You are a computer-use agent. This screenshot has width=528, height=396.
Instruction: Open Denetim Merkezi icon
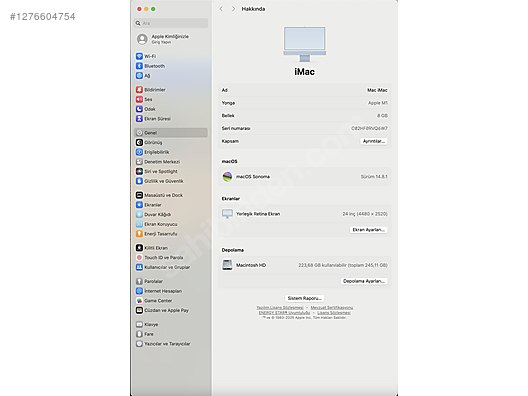click(x=139, y=162)
